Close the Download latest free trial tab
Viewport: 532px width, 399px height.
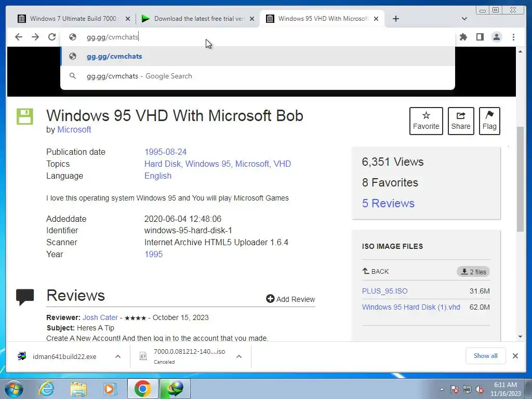(x=252, y=19)
